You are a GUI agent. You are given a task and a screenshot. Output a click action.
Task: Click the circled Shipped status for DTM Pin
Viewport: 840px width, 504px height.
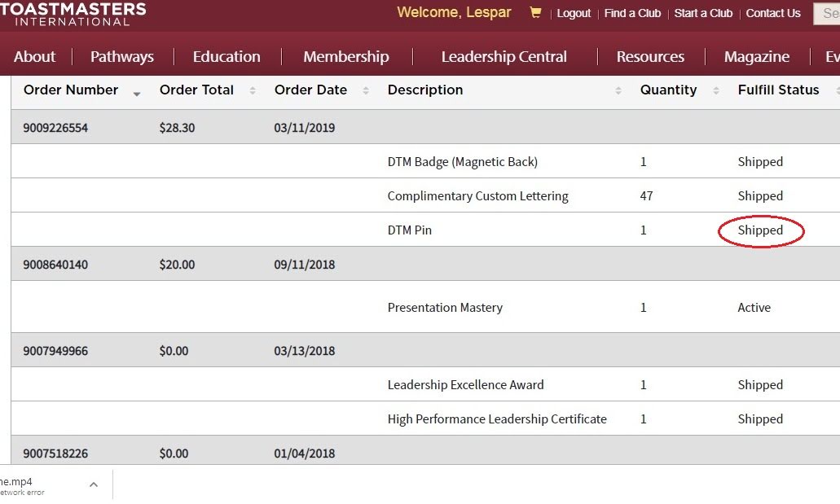click(760, 230)
